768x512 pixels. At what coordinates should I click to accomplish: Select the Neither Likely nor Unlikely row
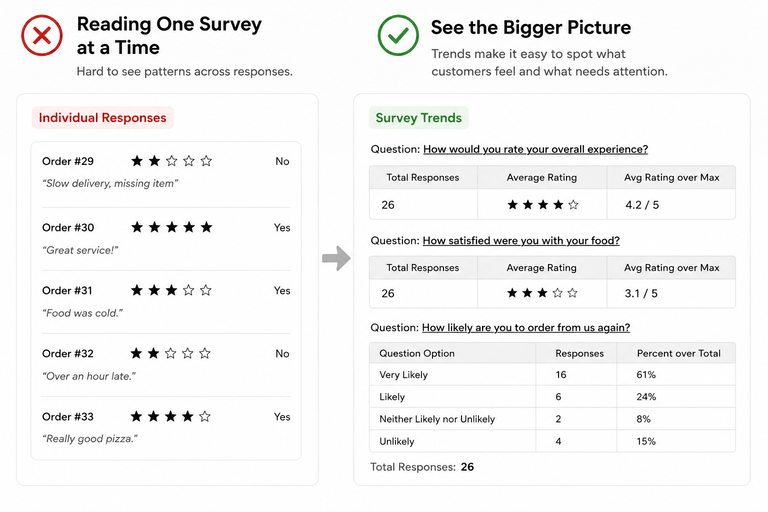[552, 419]
